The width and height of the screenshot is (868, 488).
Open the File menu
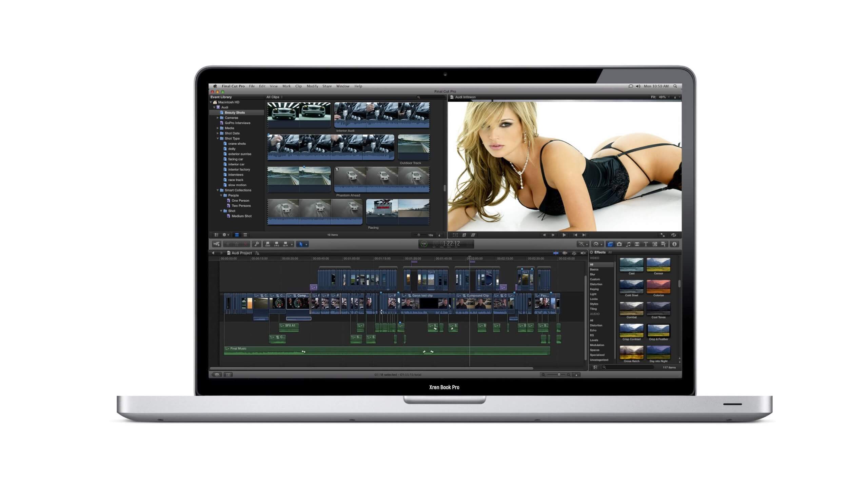tap(252, 86)
